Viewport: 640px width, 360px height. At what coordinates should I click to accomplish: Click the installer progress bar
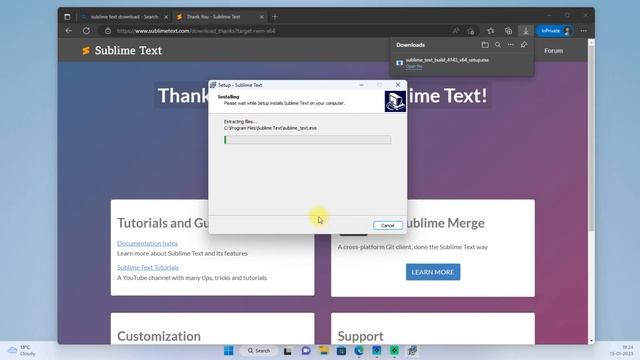pyautogui.click(x=307, y=140)
